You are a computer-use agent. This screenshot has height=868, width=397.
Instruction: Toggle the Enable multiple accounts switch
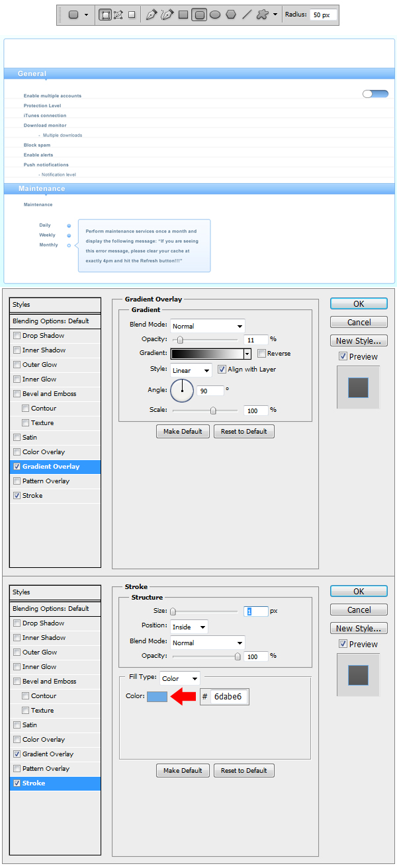(x=375, y=95)
